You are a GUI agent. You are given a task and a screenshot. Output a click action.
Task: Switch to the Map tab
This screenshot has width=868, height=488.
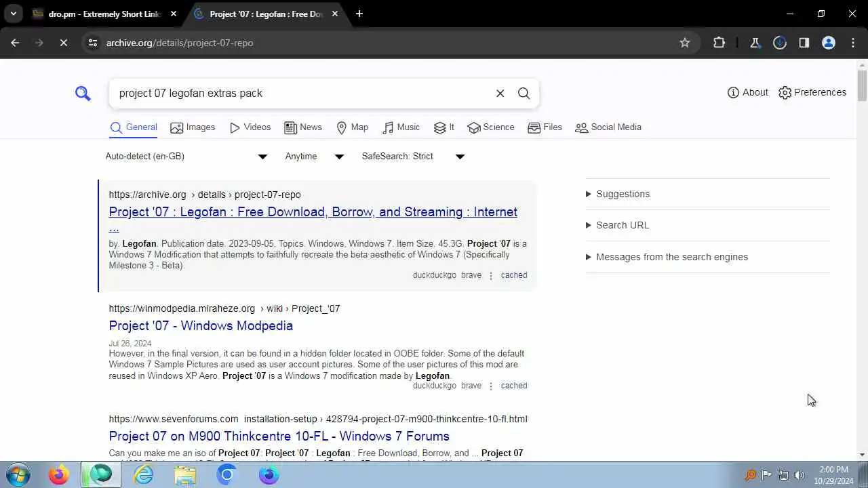353,127
